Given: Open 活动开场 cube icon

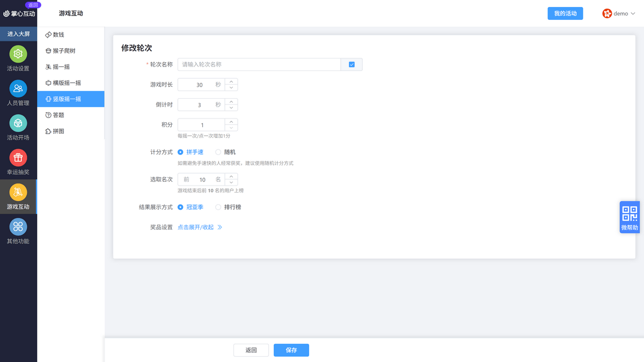Looking at the screenshot, I should tap(18, 123).
